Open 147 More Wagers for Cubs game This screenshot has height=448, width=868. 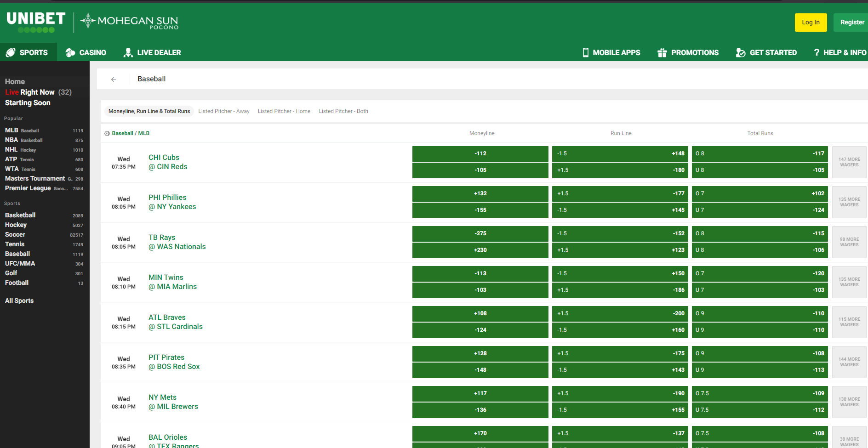coord(849,162)
